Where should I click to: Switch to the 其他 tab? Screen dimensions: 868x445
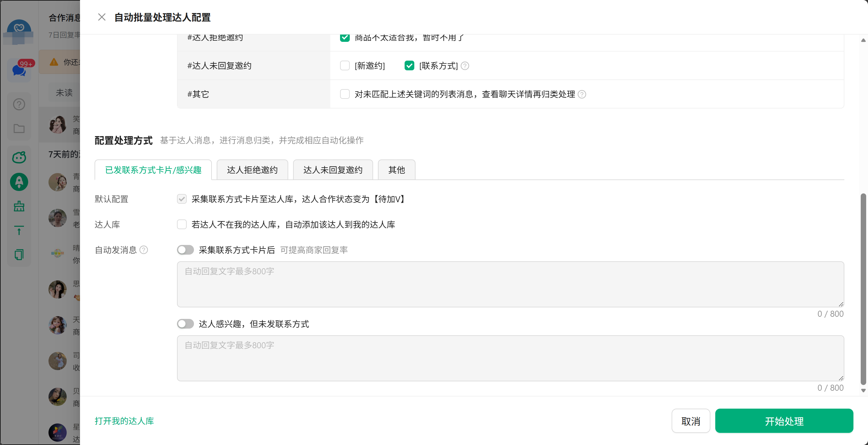[x=396, y=170]
